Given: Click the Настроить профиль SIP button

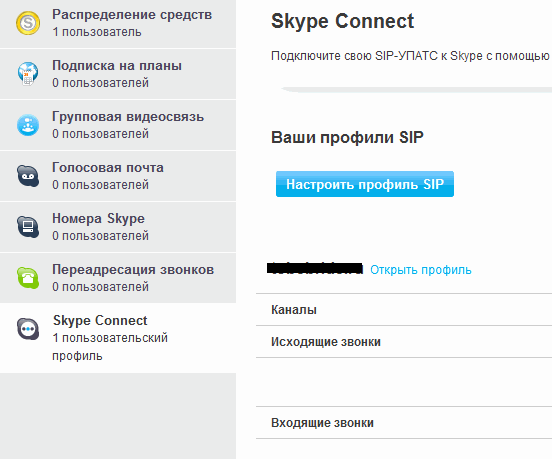Looking at the screenshot, I should (365, 184).
